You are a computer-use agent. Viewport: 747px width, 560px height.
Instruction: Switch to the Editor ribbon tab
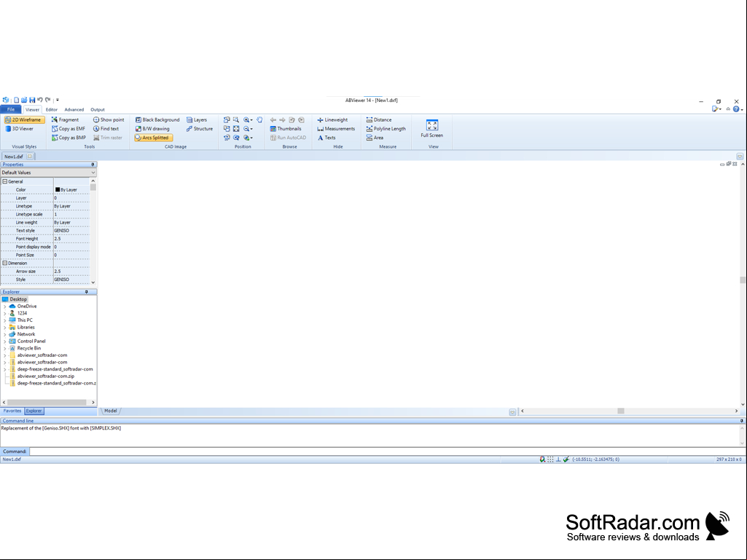click(x=52, y=109)
